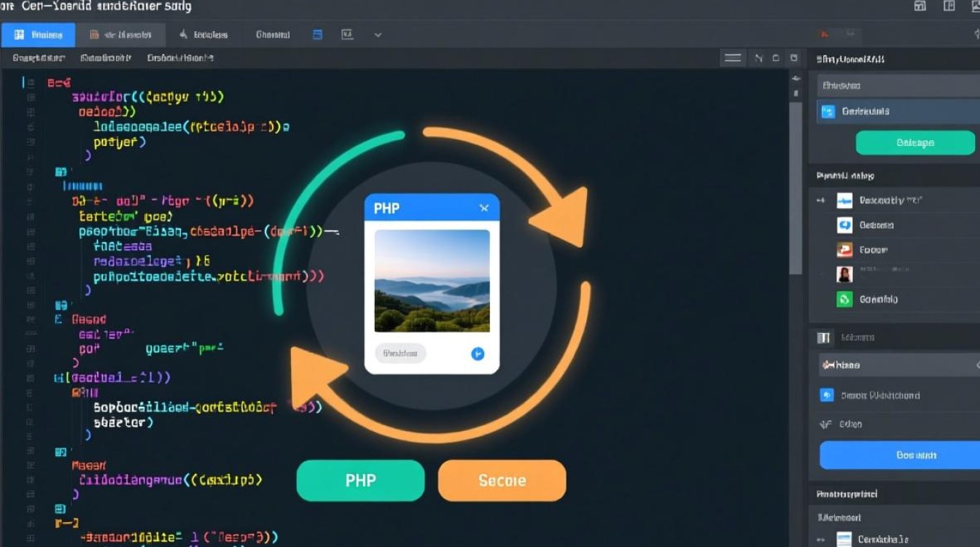Click the three-line menu icon above the editor
This screenshot has height=547, width=980.
tap(733, 58)
